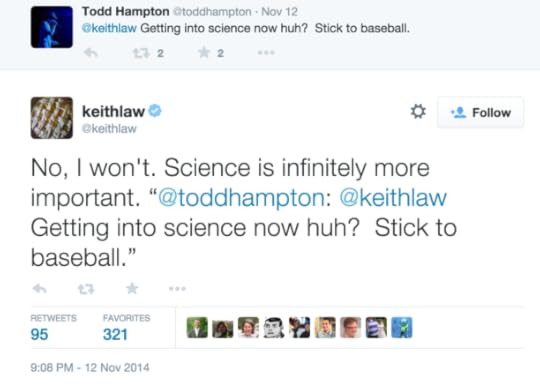The image size is (540, 389).
Task: Follow keithlaw
Action: point(481,113)
